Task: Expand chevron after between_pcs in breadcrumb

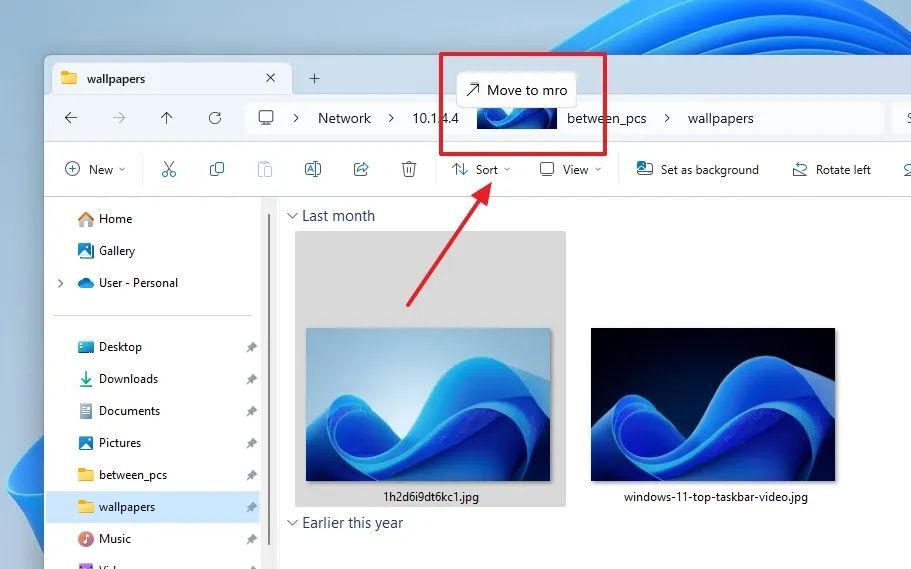Action: pyautogui.click(x=667, y=118)
